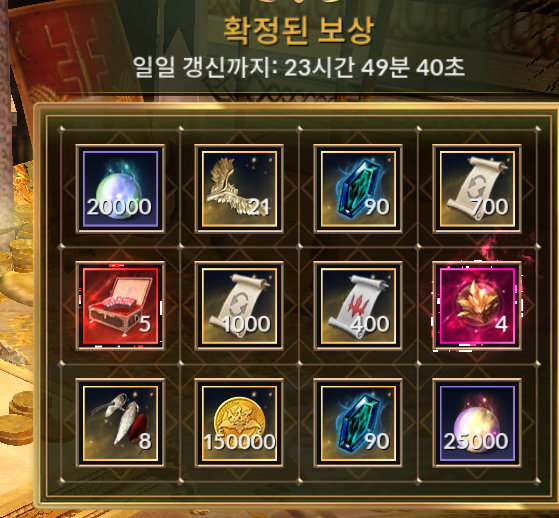
Task: Click the 확정된 보상 title text
Action: click(x=299, y=31)
